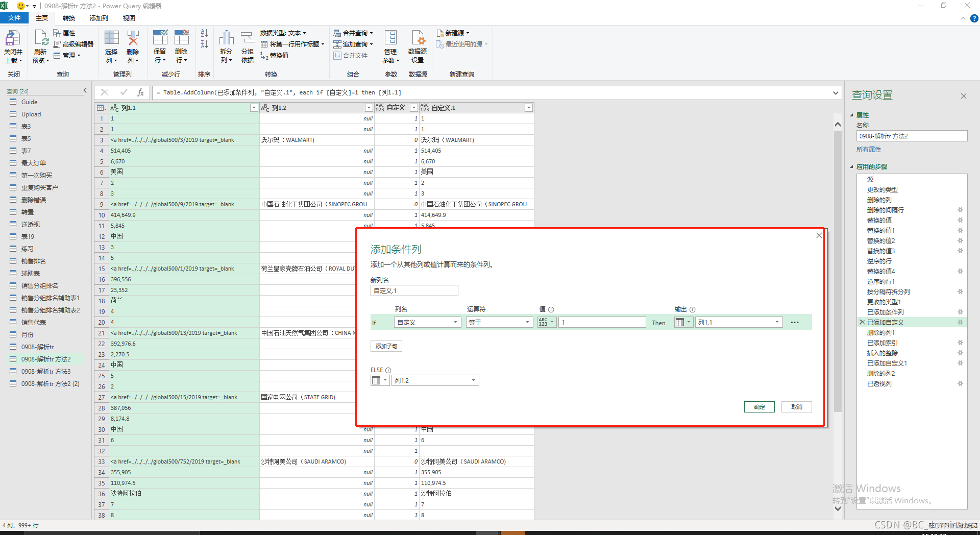Open the operator dropdown showing 等于

coord(500,323)
